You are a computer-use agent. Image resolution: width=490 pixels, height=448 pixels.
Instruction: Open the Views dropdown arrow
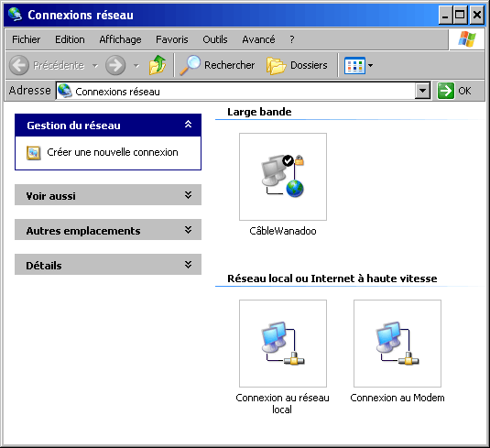pyautogui.click(x=371, y=65)
